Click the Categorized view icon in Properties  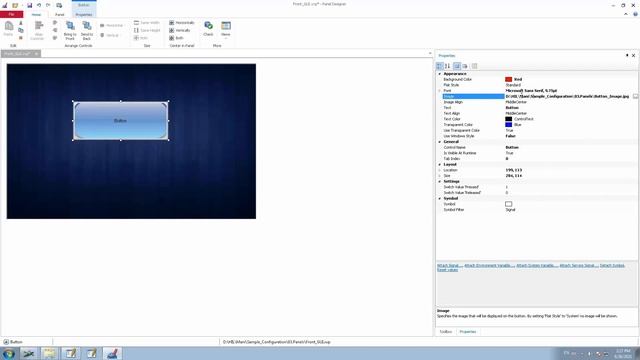440,66
